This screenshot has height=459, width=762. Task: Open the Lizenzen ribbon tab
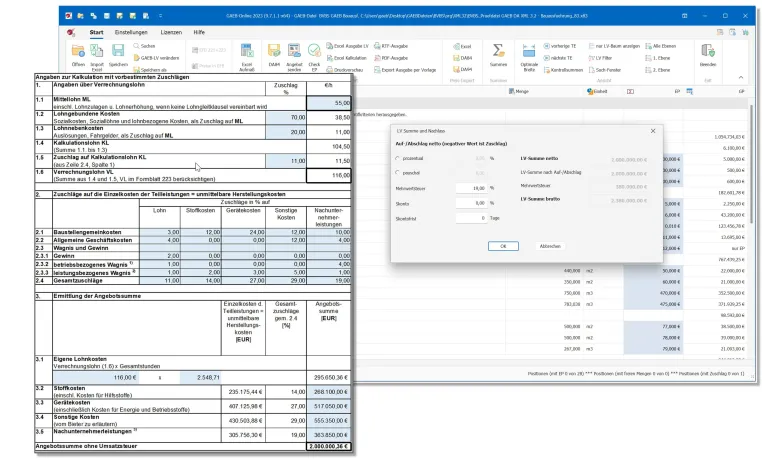click(x=171, y=33)
